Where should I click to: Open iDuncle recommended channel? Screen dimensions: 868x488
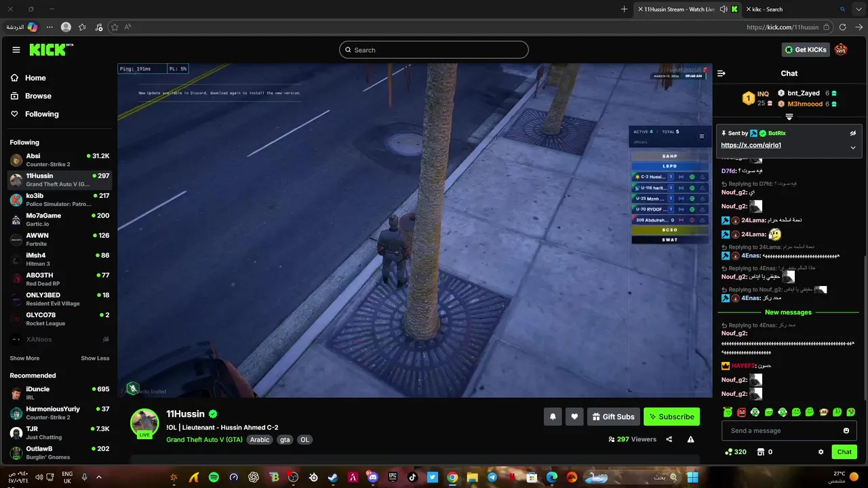coord(60,393)
